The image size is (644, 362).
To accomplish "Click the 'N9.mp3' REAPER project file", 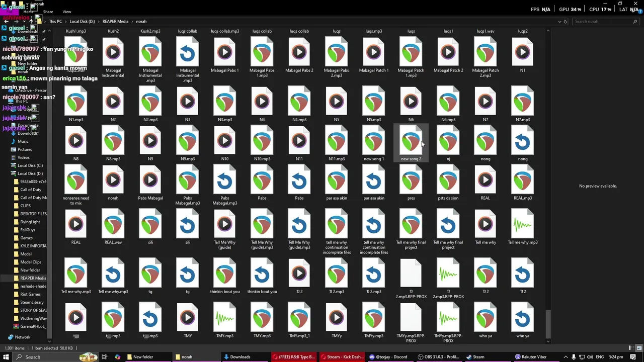I will tap(188, 144).
